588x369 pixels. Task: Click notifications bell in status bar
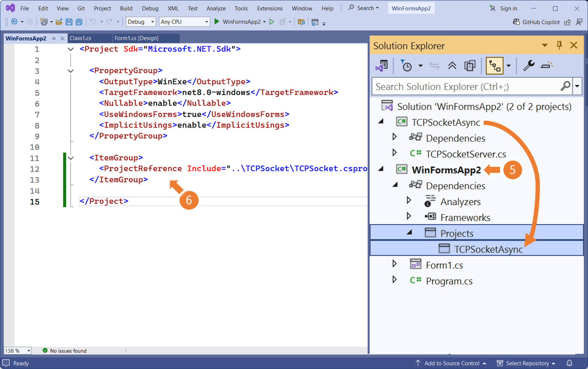(x=570, y=363)
